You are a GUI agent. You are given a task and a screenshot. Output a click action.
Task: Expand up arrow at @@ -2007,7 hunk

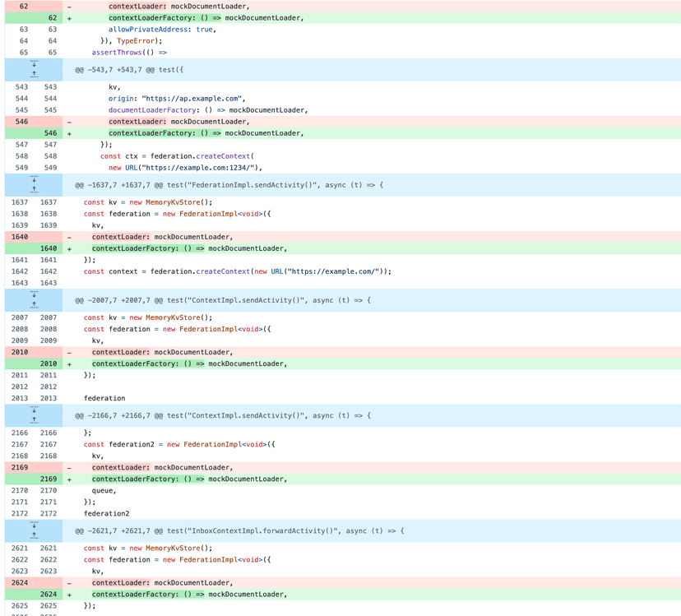pos(34,305)
